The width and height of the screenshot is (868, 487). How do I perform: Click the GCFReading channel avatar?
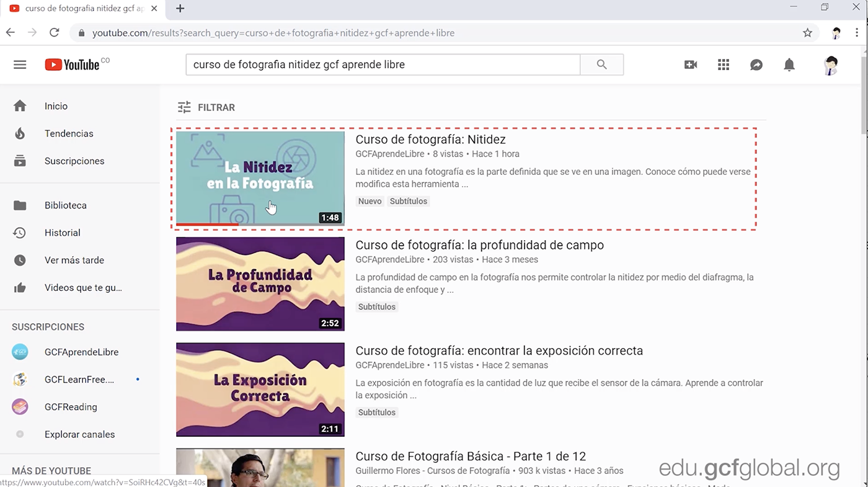click(20, 407)
